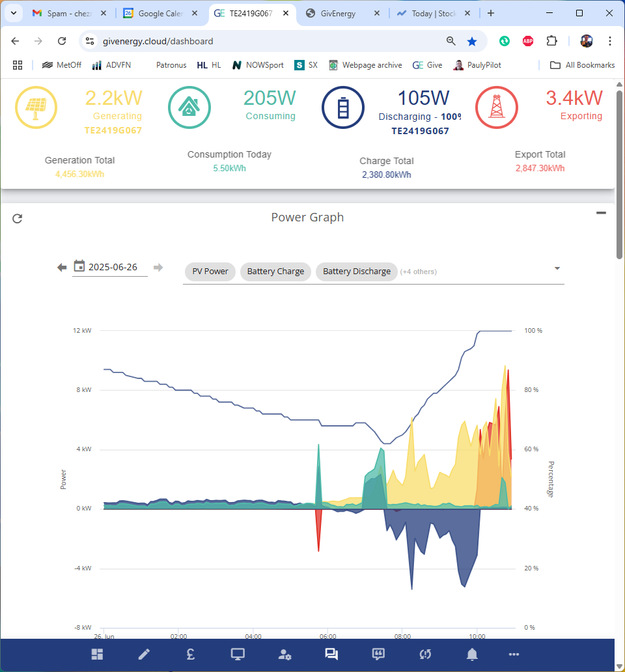Open the user settings gear icon

(285, 654)
